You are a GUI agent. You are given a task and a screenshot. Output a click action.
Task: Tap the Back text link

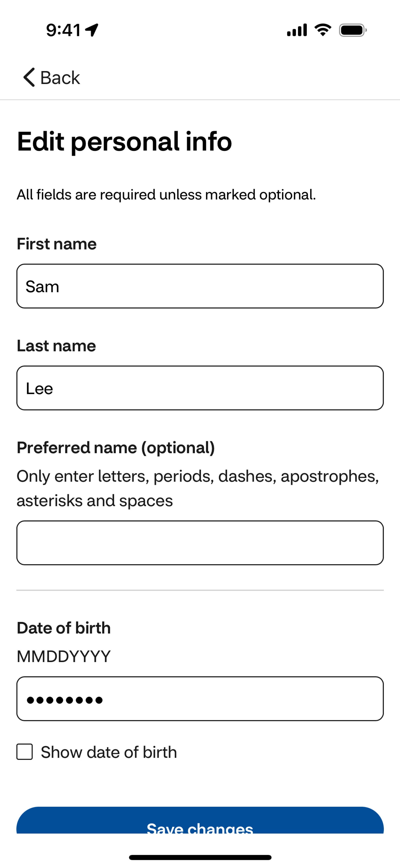pyautogui.click(x=60, y=78)
